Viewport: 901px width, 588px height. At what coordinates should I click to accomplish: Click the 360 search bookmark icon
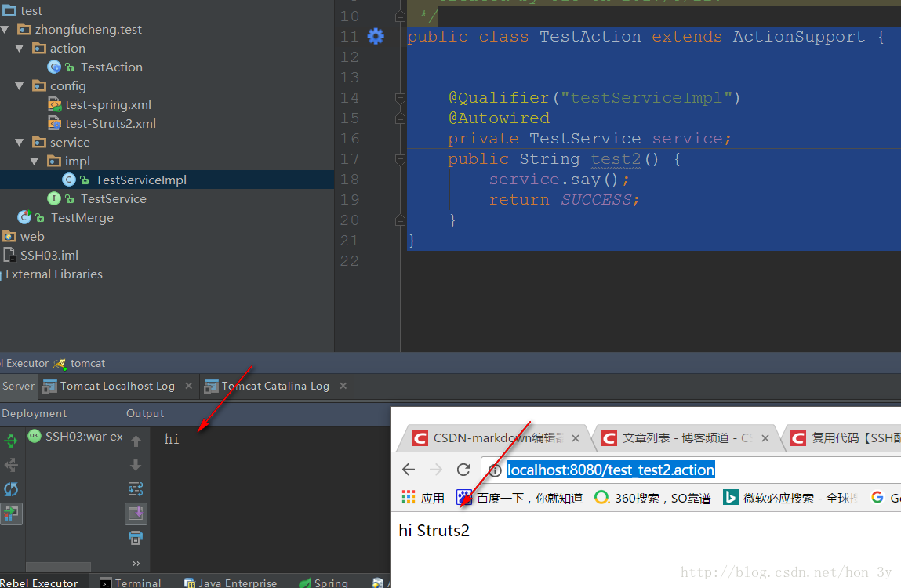tap(601, 497)
